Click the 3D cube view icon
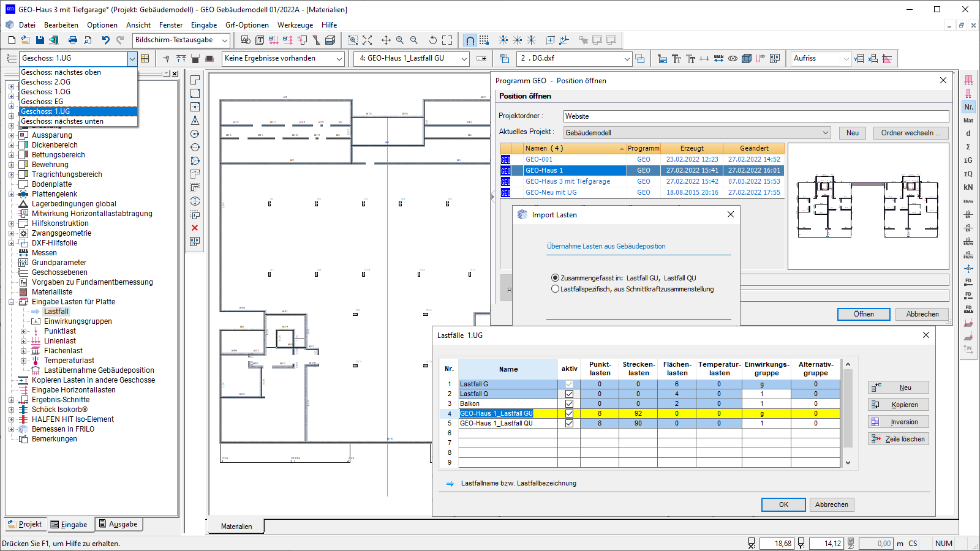Viewport: 980px width, 551px height. tap(747, 59)
